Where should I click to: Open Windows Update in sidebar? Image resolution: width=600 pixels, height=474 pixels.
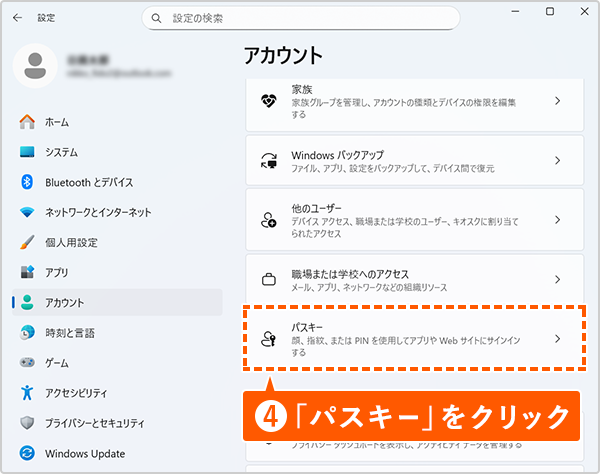point(83,452)
